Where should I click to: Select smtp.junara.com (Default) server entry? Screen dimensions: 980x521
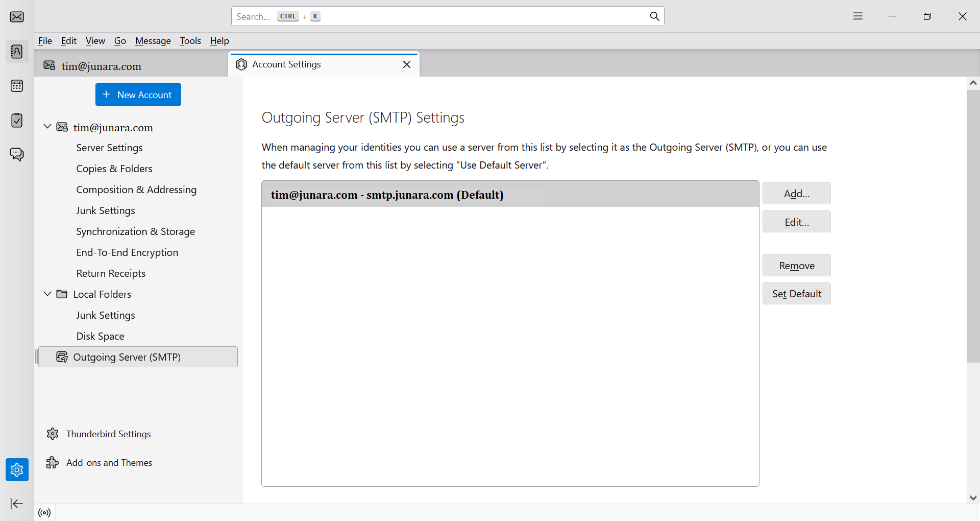[x=510, y=194]
